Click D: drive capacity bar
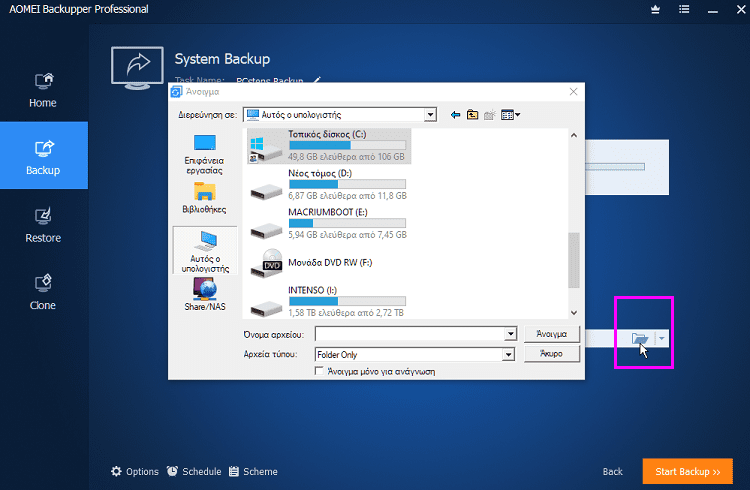 (347, 184)
